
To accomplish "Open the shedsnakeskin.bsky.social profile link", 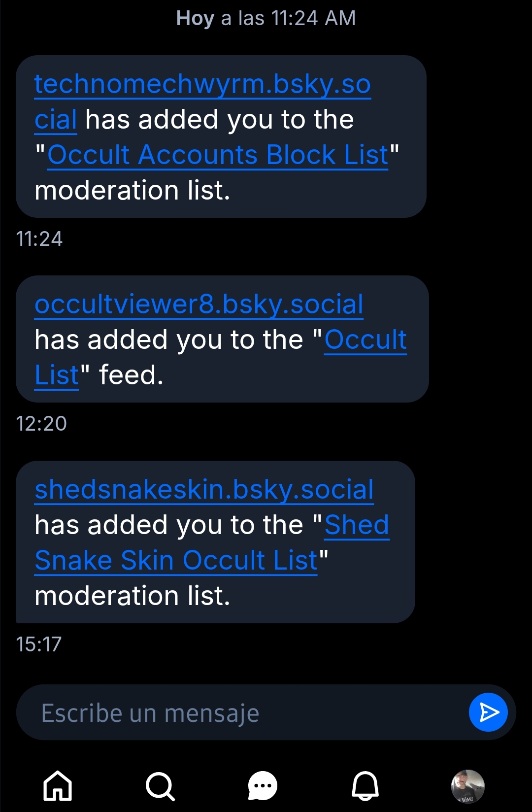I will pyautogui.click(x=204, y=489).
